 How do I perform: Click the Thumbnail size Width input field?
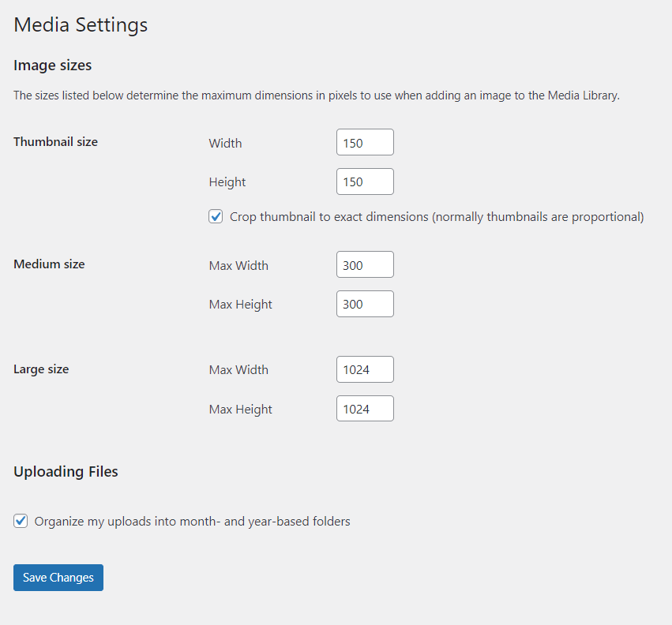[365, 142]
